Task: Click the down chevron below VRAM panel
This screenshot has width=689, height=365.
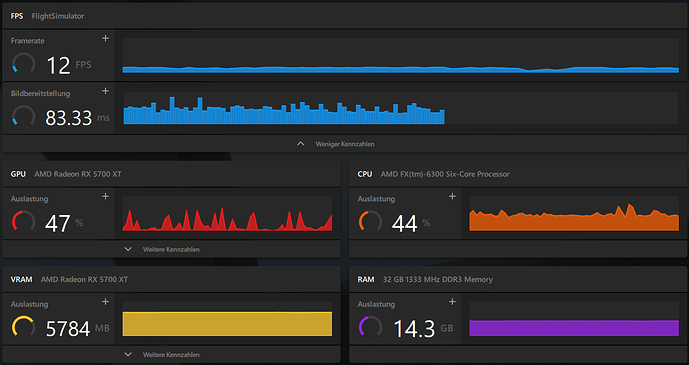Action: pos(128,354)
